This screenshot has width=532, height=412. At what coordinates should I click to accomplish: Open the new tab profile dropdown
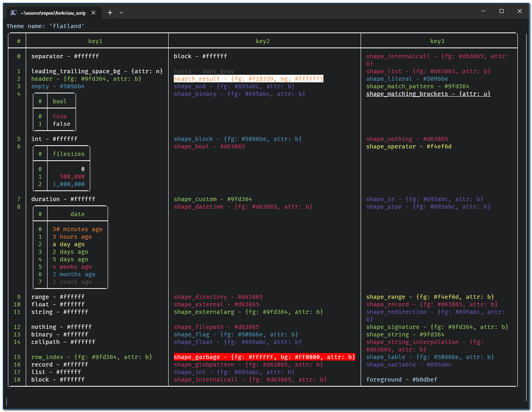tap(122, 13)
